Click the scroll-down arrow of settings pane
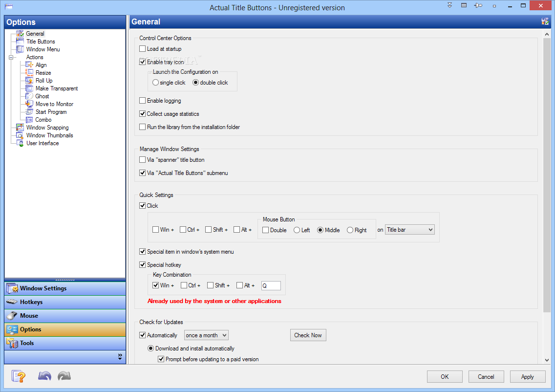The height and width of the screenshot is (392, 555). point(547,360)
